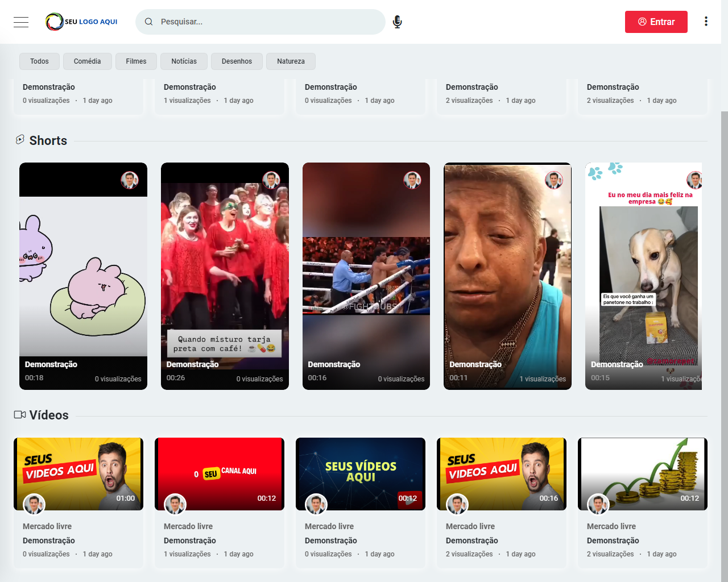
Task: Filter videos by Filmes category
Action: click(x=136, y=61)
